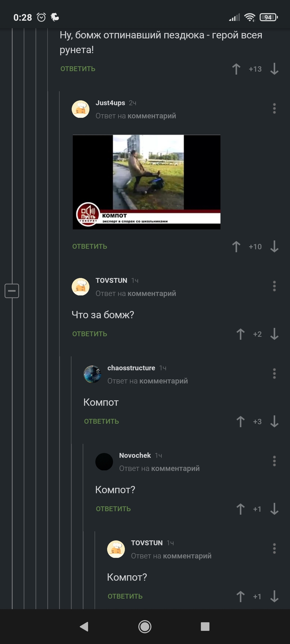Tap ОТВЕТИТЬ under 'Что за бомж?'
The image size is (290, 644).
(90, 334)
